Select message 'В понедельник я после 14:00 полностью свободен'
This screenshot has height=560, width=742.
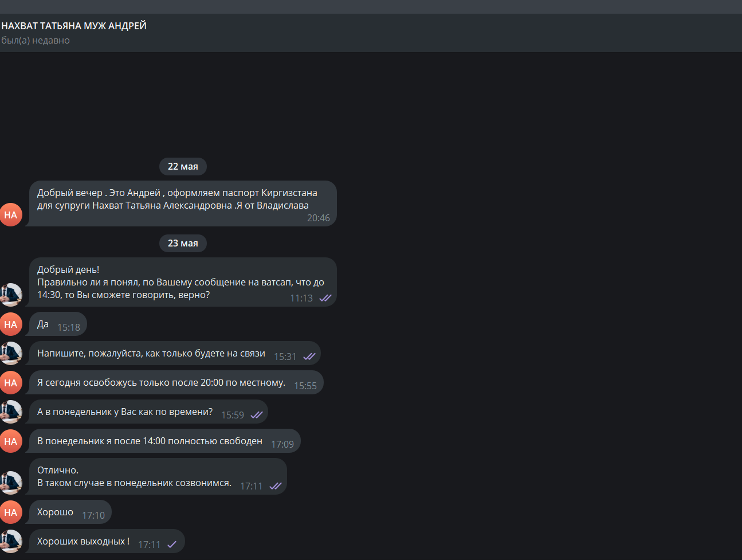pyautogui.click(x=165, y=441)
